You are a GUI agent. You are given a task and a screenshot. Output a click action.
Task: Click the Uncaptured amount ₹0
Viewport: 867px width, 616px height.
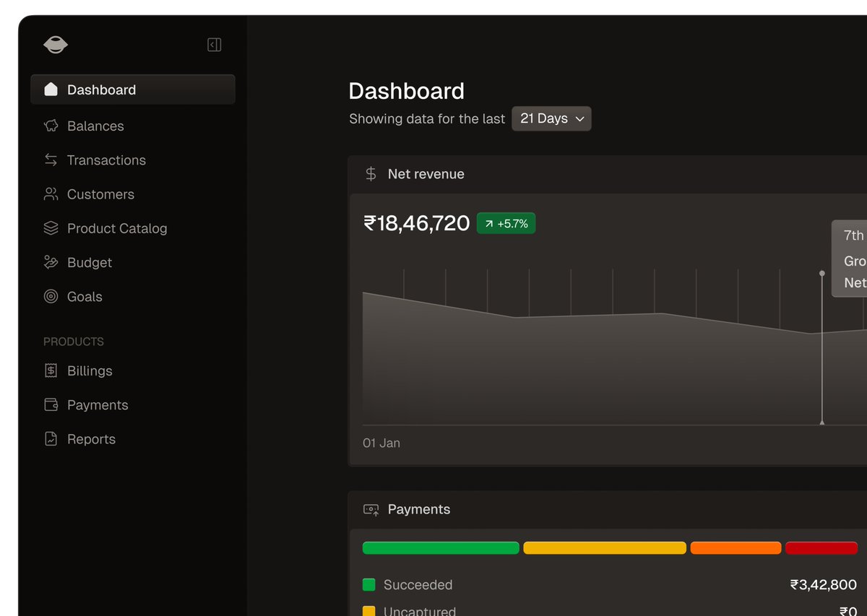coord(848,611)
